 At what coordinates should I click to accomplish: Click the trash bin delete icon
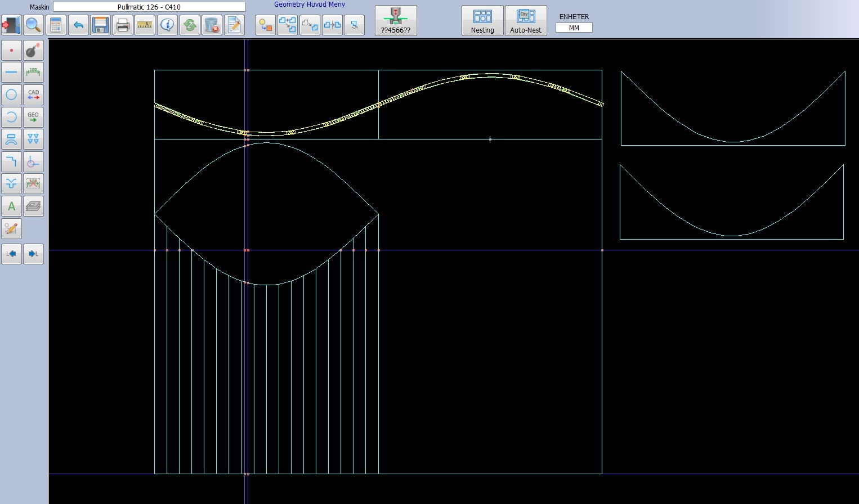pos(212,25)
